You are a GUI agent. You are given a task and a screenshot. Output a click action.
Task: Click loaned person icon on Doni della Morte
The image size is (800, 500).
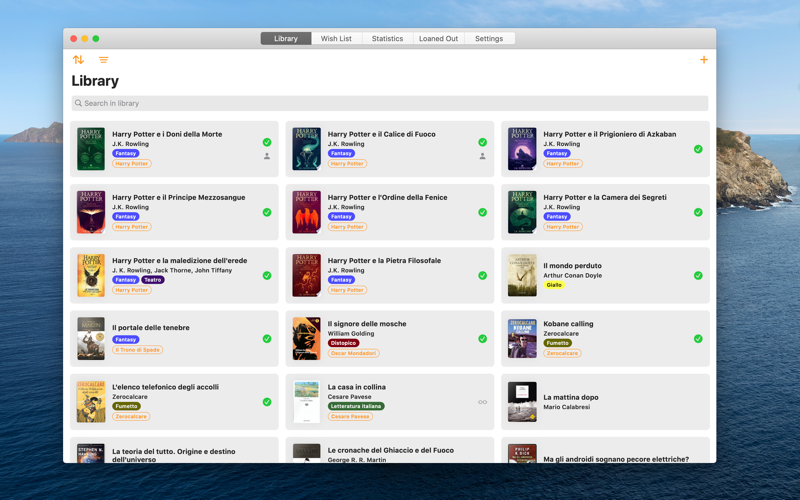[x=267, y=157]
